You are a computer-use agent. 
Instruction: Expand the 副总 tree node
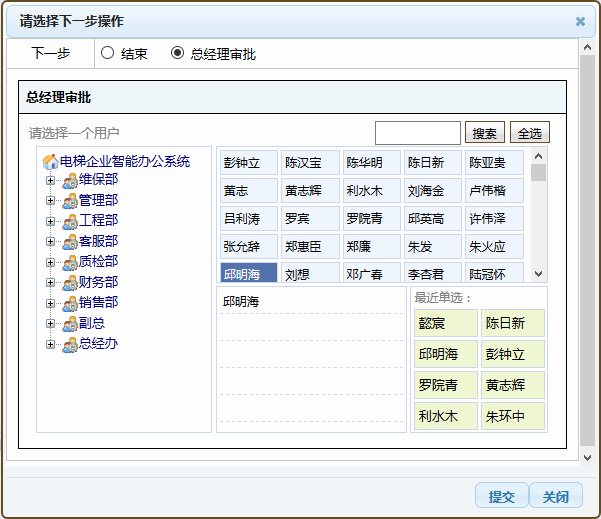[x=50, y=324]
